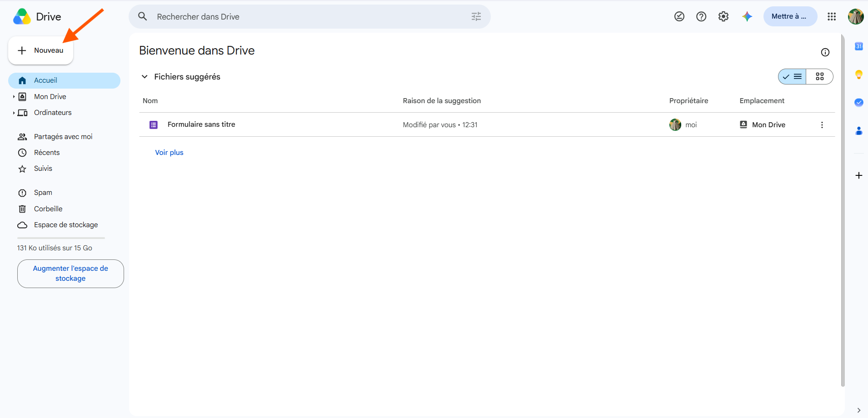Show details using the info icon
This screenshot has width=868, height=418.
coord(825,52)
